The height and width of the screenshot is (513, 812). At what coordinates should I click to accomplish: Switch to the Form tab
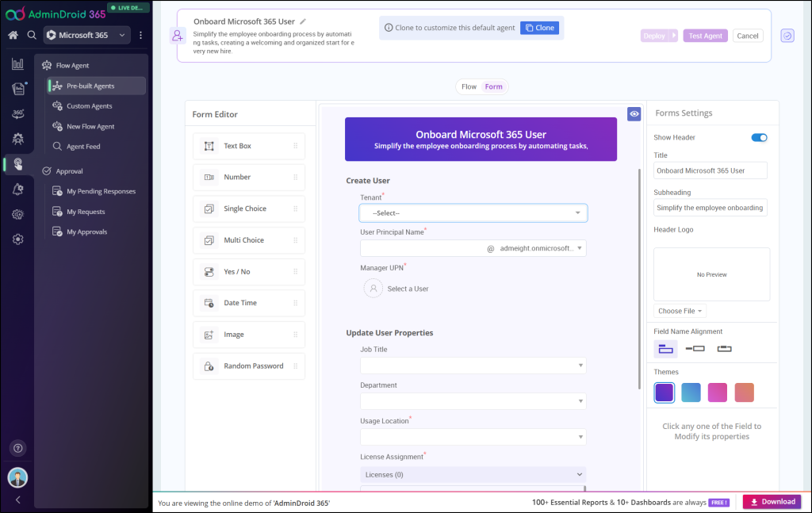(493, 86)
